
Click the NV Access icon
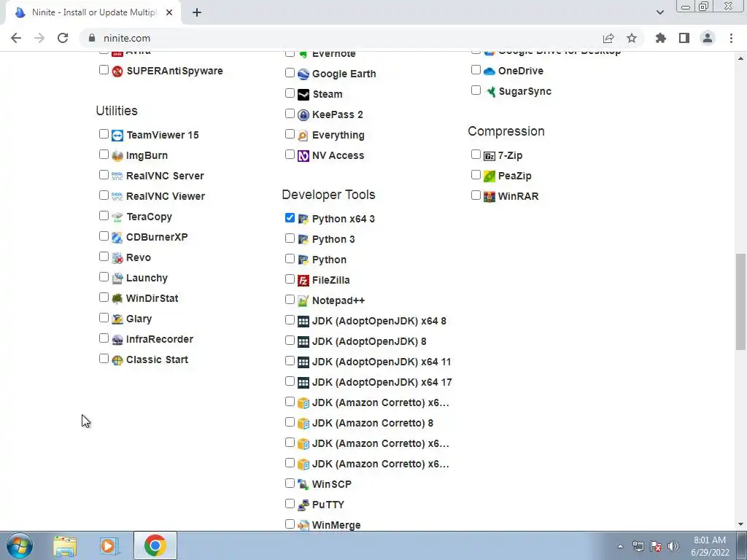coord(303,156)
